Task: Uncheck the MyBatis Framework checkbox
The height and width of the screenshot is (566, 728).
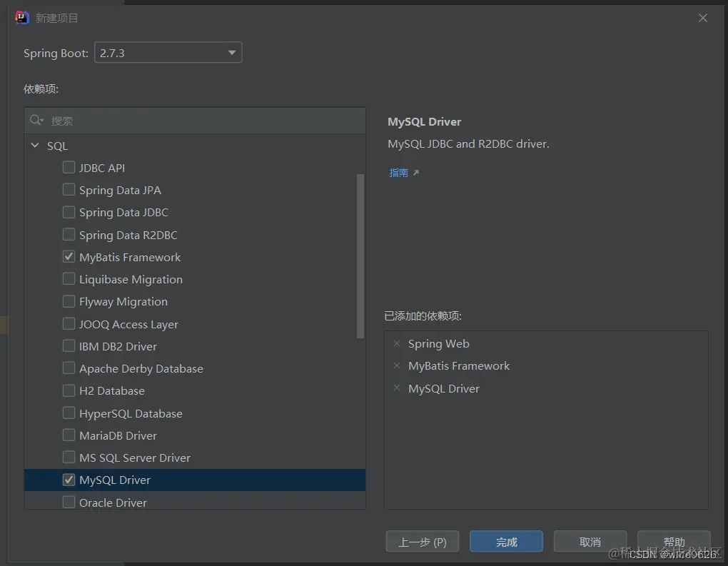Action: [x=69, y=257]
